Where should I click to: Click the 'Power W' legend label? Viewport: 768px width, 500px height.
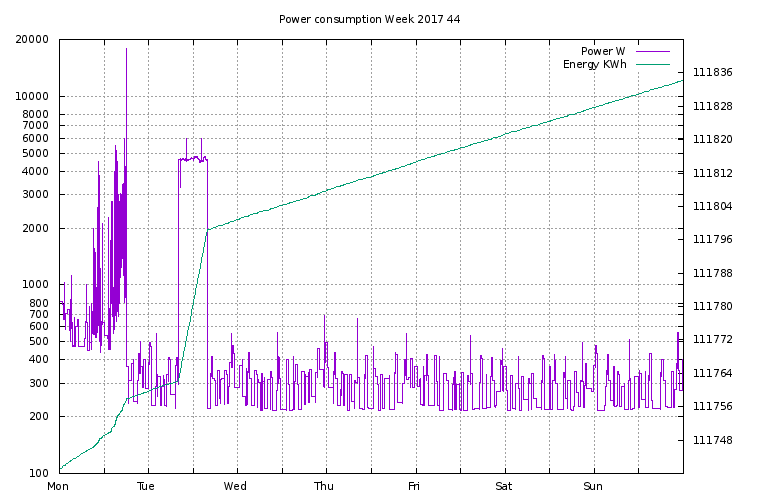point(603,51)
